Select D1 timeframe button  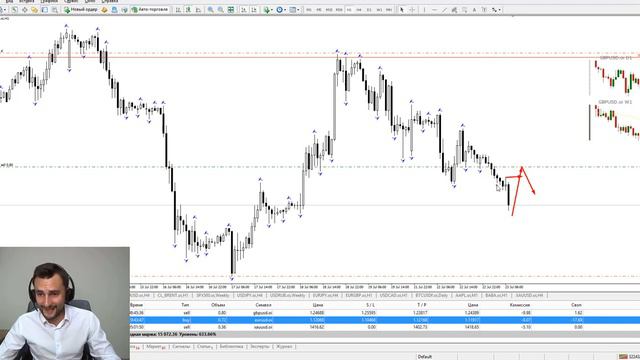point(369,10)
